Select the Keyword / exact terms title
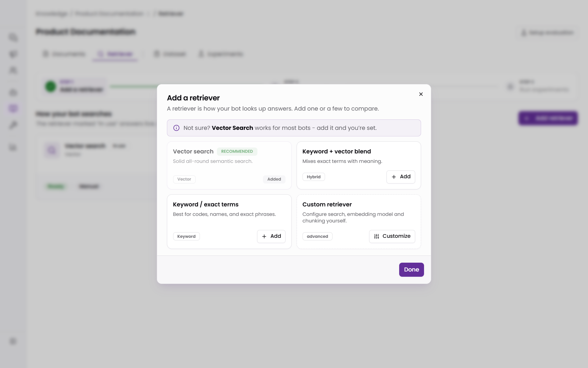 [205, 204]
